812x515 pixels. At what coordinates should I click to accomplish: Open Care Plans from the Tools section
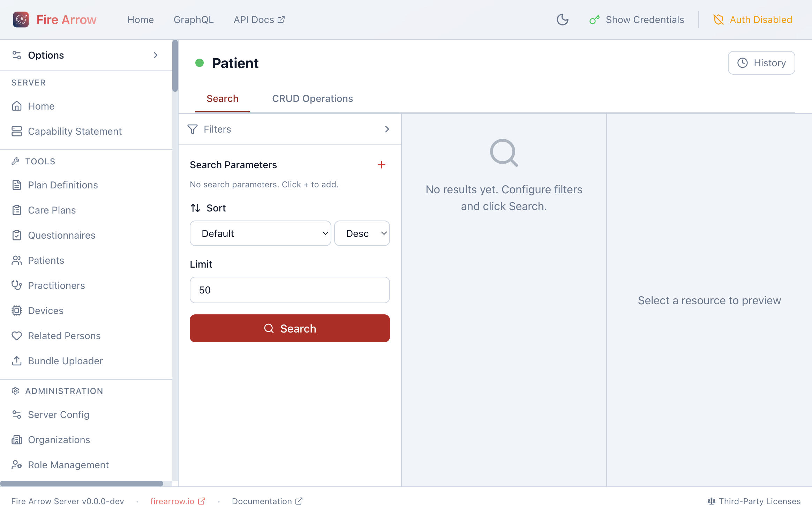pyautogui.click(x=51, y=210)
